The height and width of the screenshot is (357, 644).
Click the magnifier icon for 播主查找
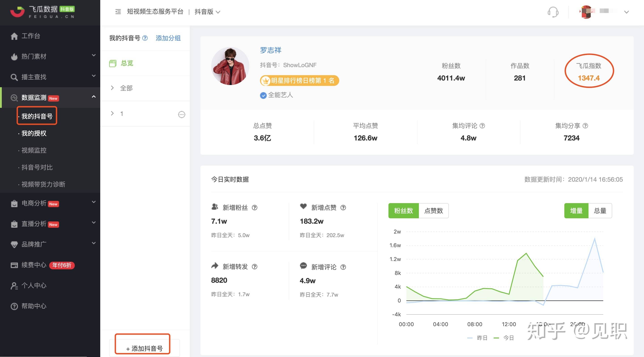pyautogui.click(x=14, y=77)
